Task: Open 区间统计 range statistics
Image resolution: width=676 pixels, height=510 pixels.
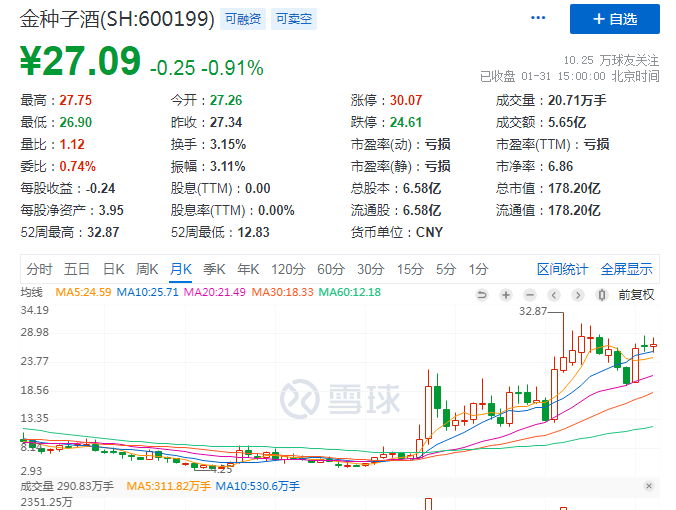Action: pyautogui.click(x=563, y=268)
